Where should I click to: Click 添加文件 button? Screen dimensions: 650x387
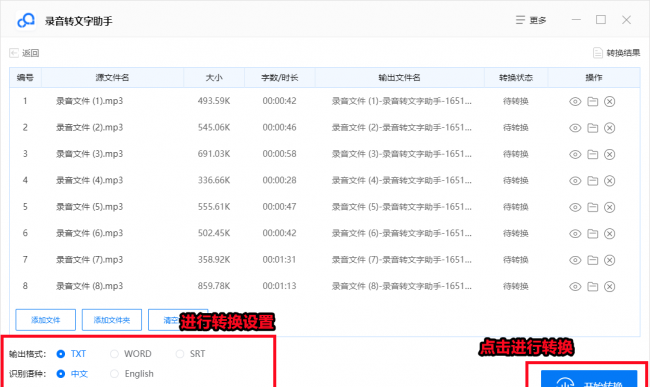46,320
